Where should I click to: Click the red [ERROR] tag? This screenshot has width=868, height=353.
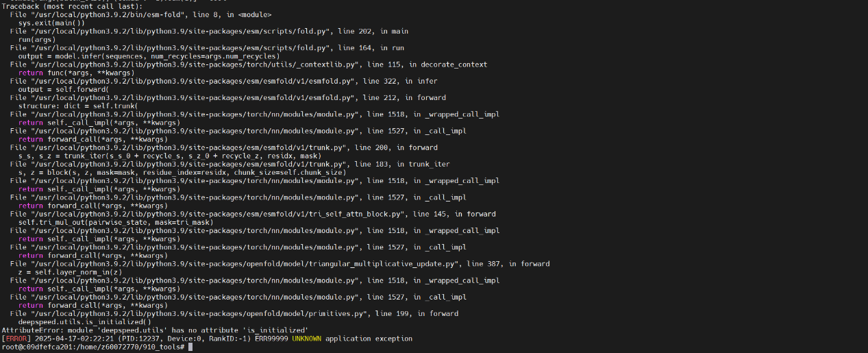point(14,339)
